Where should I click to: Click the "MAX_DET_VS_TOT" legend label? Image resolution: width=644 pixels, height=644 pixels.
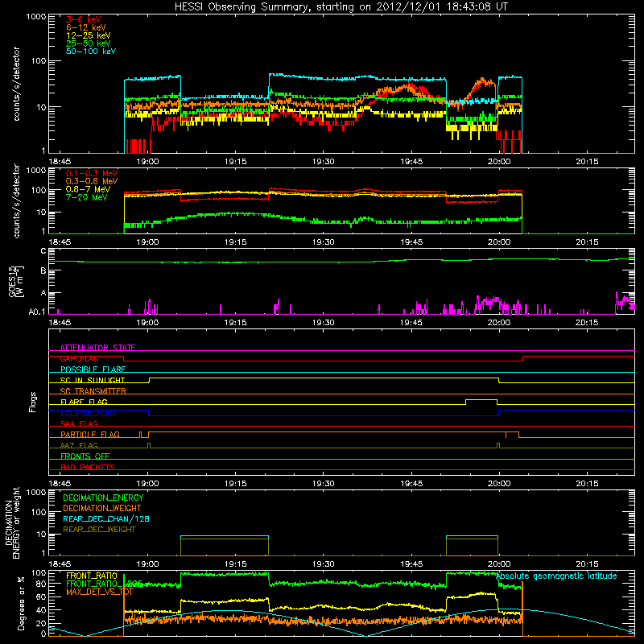100,592
